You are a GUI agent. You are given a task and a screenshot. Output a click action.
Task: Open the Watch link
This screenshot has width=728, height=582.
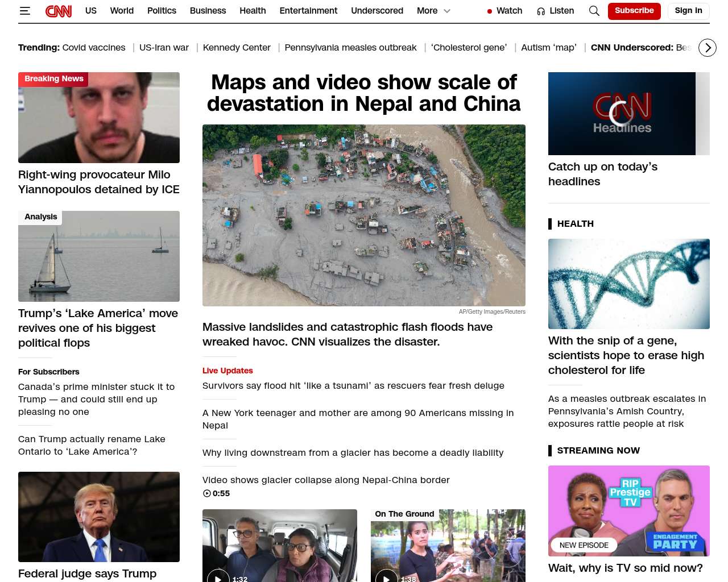pyautogui.click(x=509, y=11)
